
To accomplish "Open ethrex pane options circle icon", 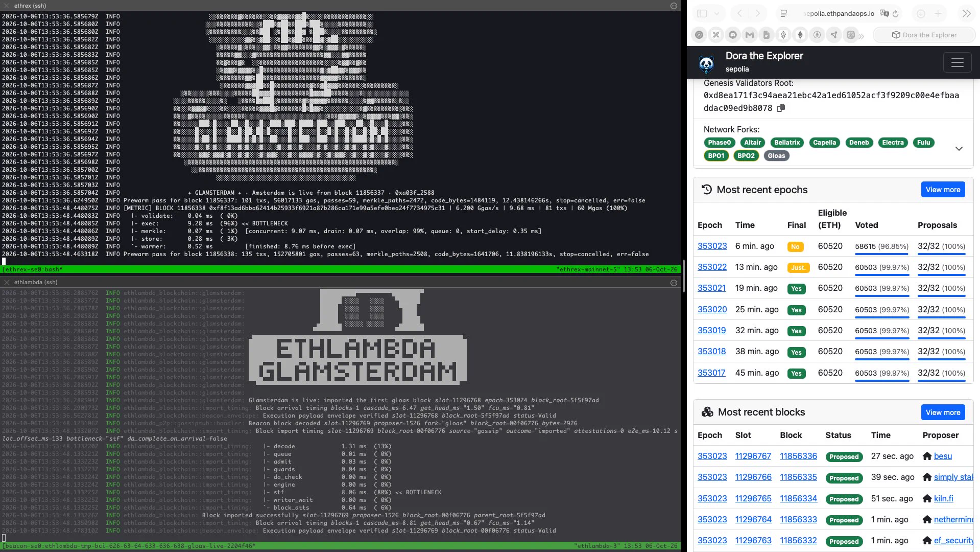I will coord(674,6).
